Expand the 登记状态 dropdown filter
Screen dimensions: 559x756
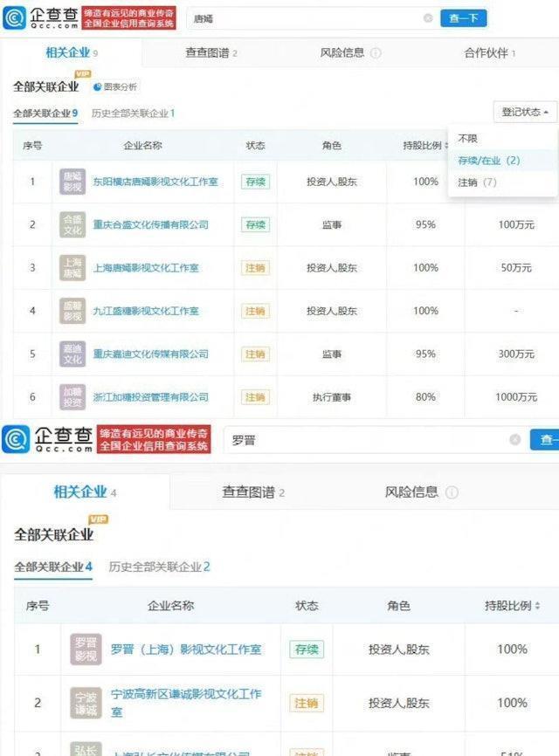tap(524, 113)
